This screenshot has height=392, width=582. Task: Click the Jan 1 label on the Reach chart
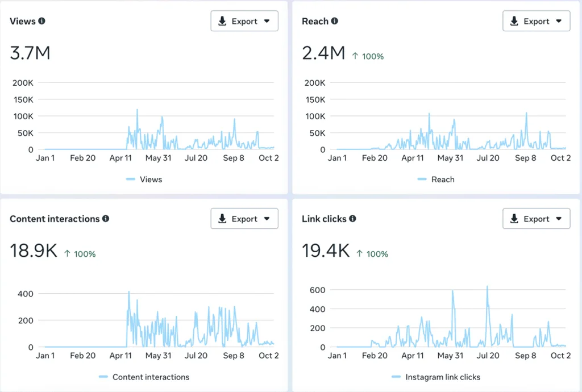coord(337,158)
